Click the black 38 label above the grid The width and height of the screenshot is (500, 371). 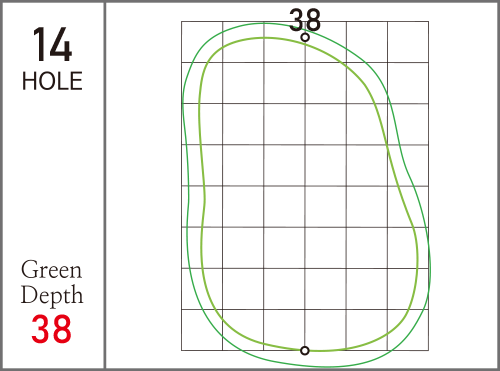pos(305,20)
